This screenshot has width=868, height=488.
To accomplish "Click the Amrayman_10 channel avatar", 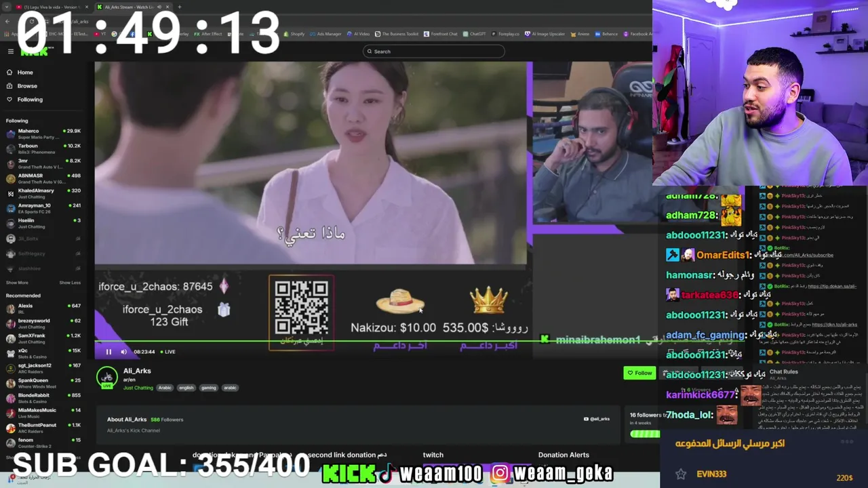I will tap(10, 208).
